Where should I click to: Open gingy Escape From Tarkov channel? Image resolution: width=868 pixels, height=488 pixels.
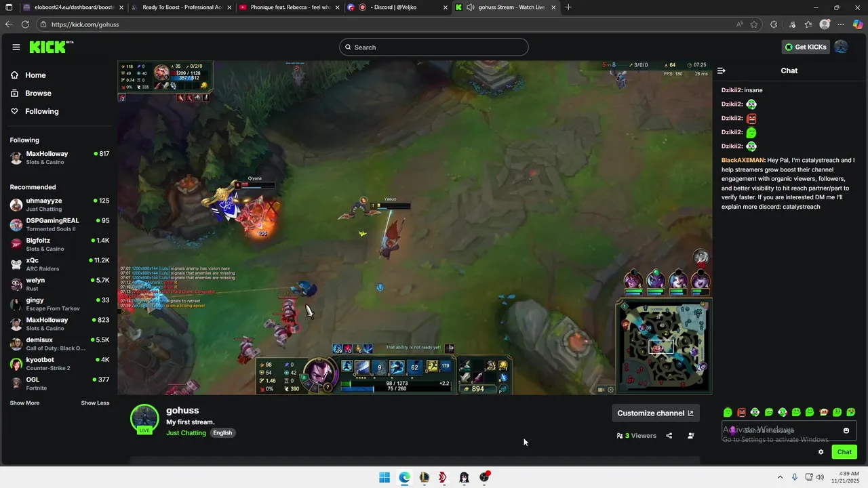point(60,304)
